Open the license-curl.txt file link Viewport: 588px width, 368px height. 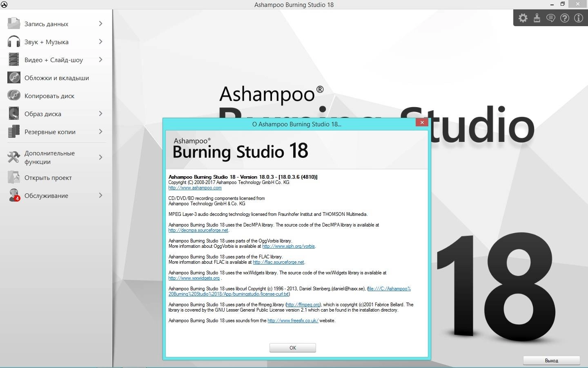click(x=290, y=291)
